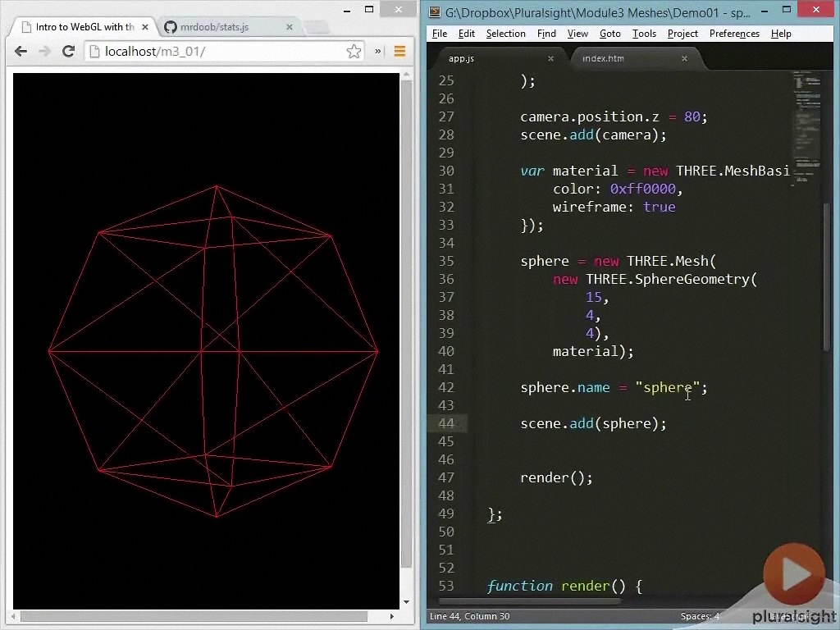Close the mrdoob/stats.js tab
Viewport: 840px width, 630px height.
click(290, 27)
